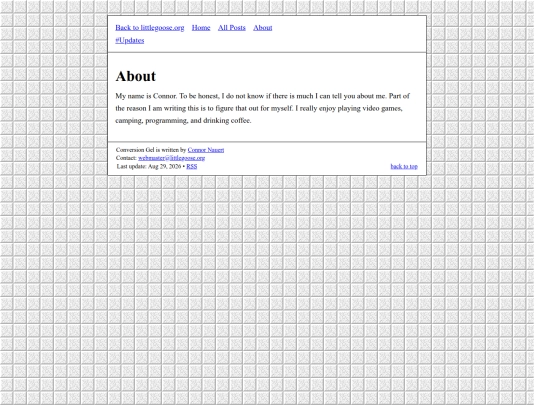Open the webmaster@littlegoose.org email link
Viewport: 540px width, 405px height.
[x=172, y=158]
